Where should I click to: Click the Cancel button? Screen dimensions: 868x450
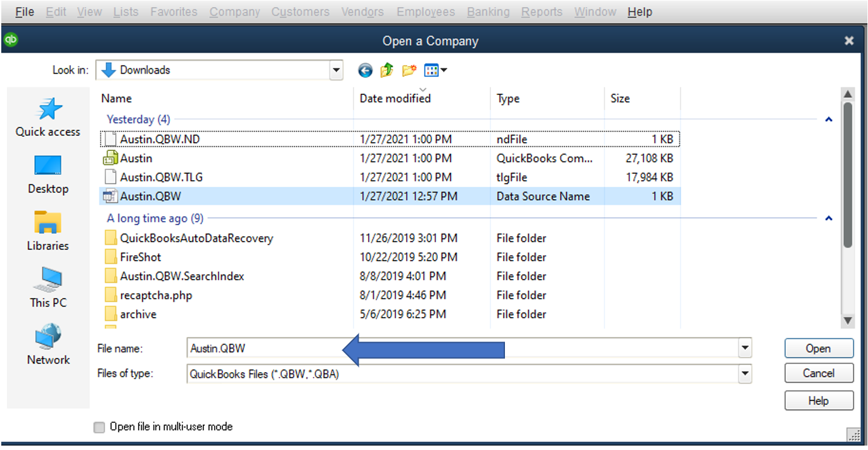click(x=818, y=373)
